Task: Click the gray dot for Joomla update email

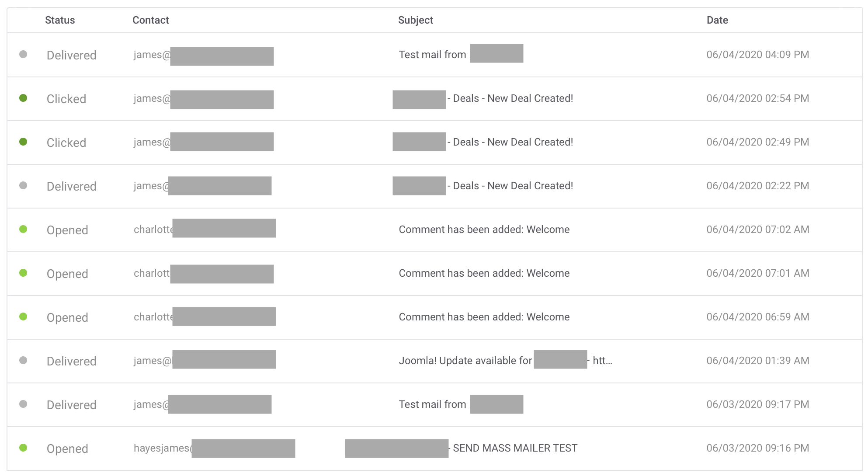Action: pos(23,360)
